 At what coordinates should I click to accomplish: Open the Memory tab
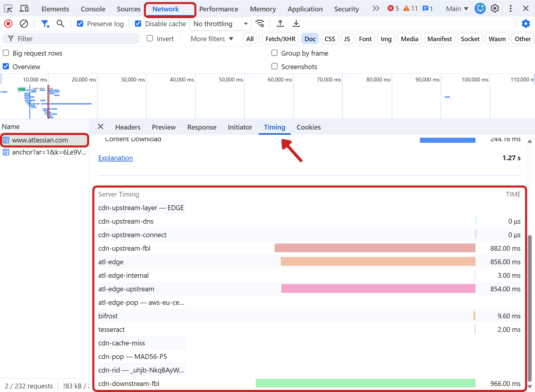click(x=263, y=9)
